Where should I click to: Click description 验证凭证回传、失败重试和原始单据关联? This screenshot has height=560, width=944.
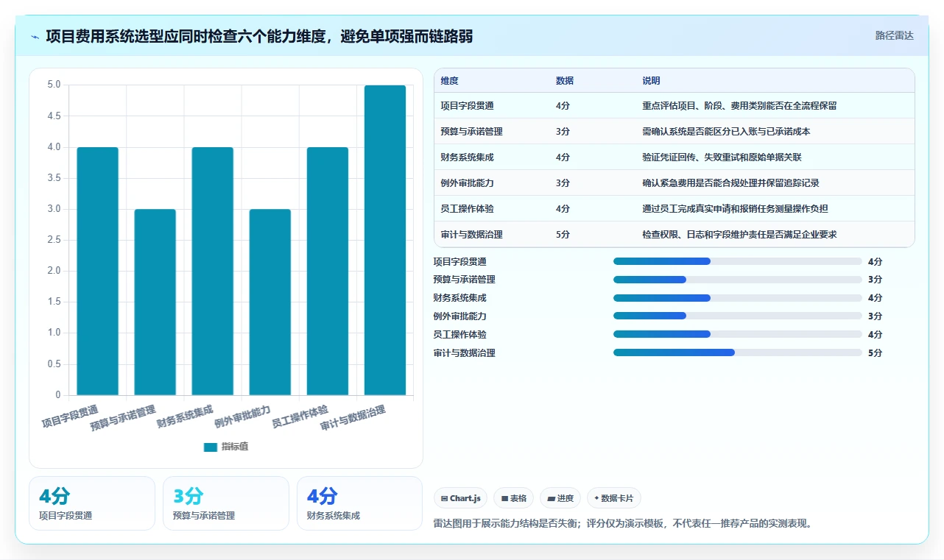pos(722,157)
